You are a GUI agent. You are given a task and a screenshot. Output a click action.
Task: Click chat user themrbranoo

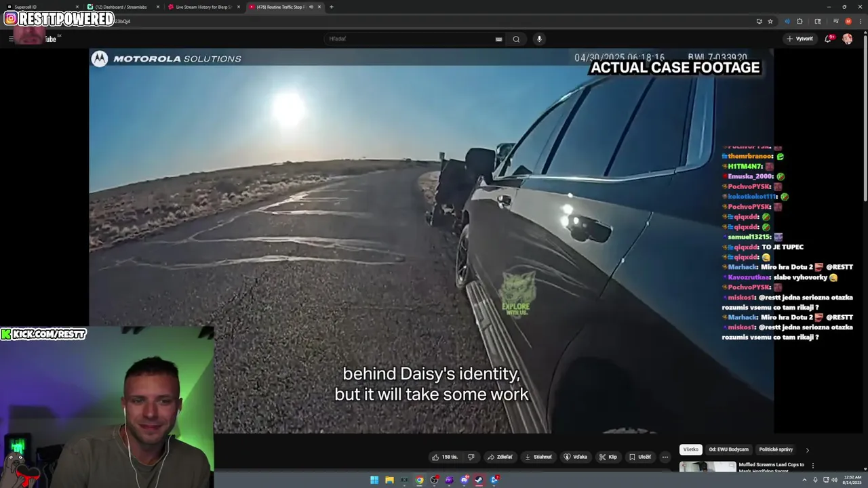pos(750,157)
